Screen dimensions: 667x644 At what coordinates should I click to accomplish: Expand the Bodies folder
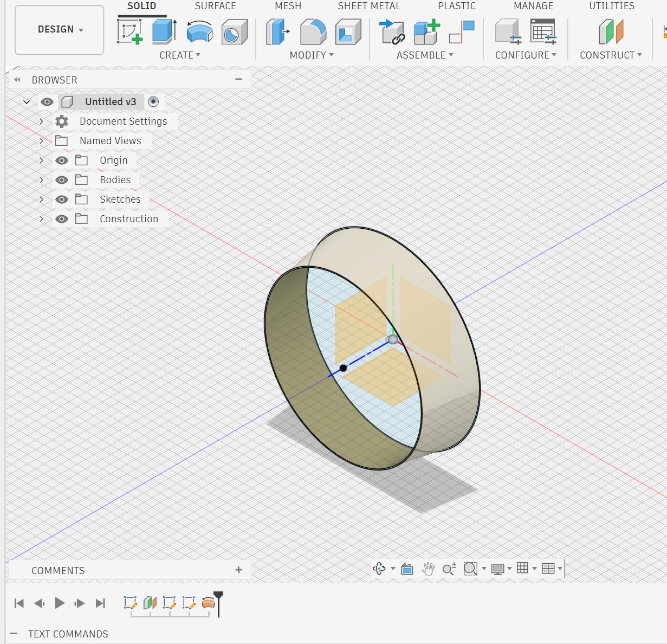[41, 180]
